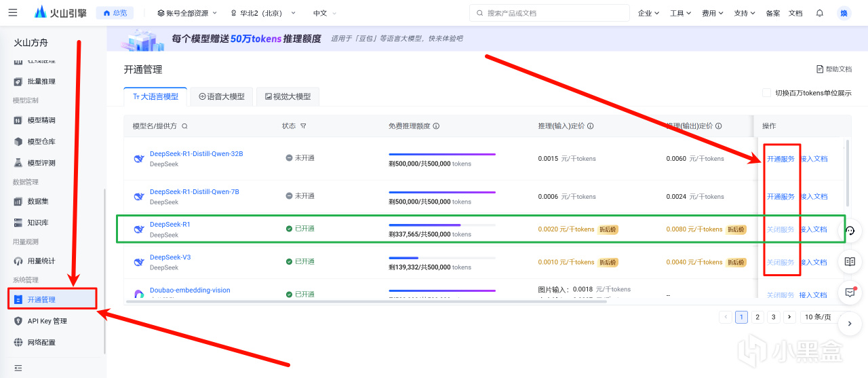Click info icon beside 推理(输入)定价
The width and height of the screenshot is (868, 378).
point(591,126)
